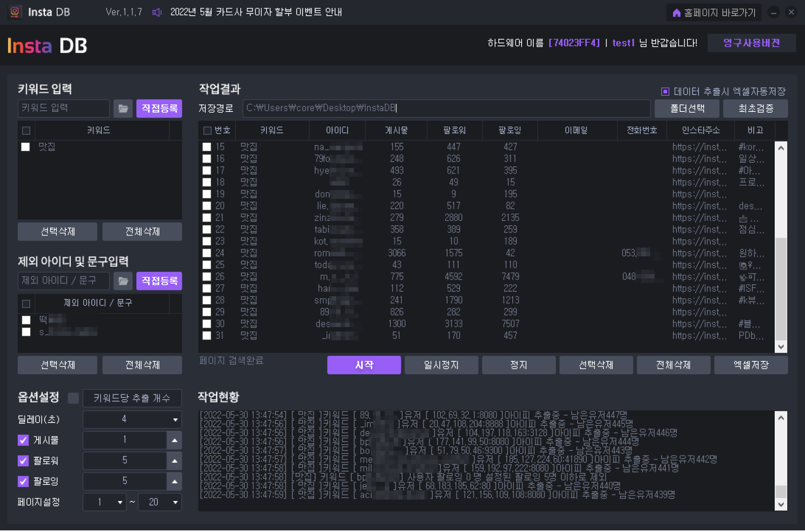Image resolution: width=805 pixels, height=532 pixels.
Task: Delete all exclusion entries with 전체삭제
Action: pyautogui.click(x=142, y=365)
